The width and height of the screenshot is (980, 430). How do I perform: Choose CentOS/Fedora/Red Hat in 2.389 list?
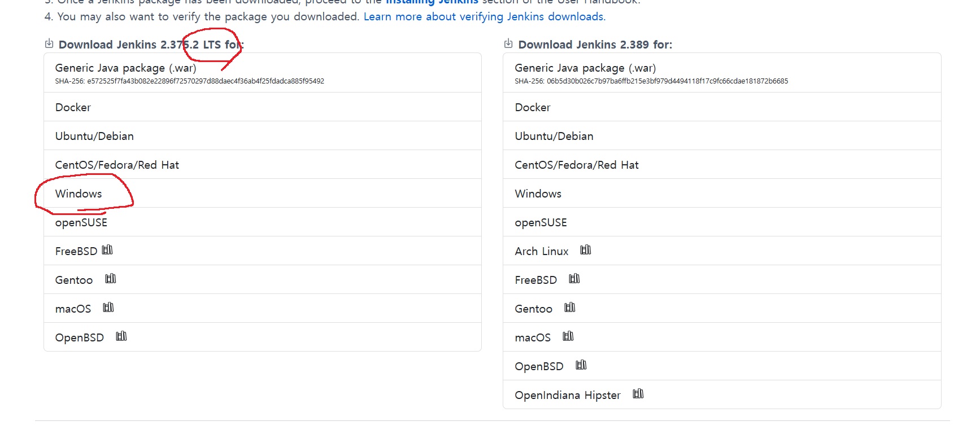click(x=722, y=165)
